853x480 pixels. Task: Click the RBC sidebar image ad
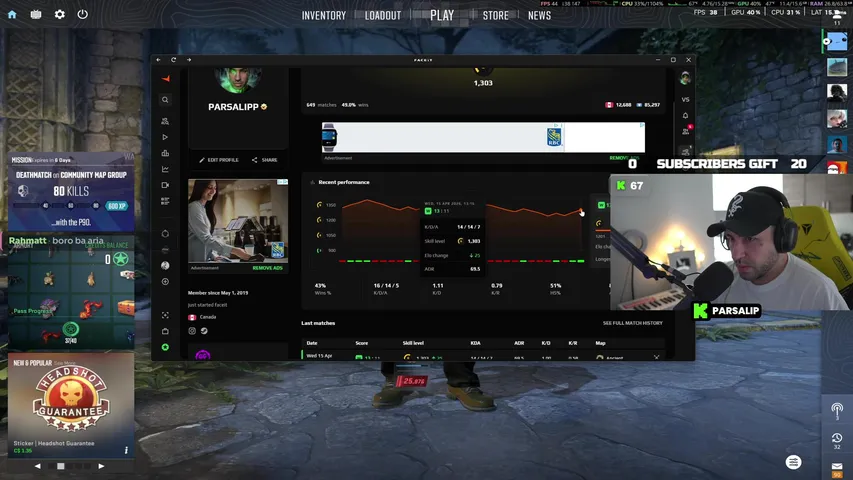point(238,221)
